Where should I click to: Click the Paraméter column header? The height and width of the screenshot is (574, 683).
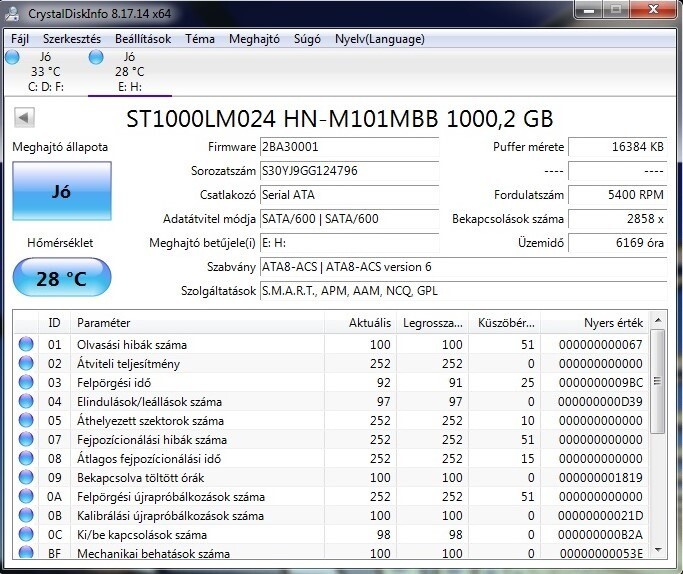click(197, 323)
